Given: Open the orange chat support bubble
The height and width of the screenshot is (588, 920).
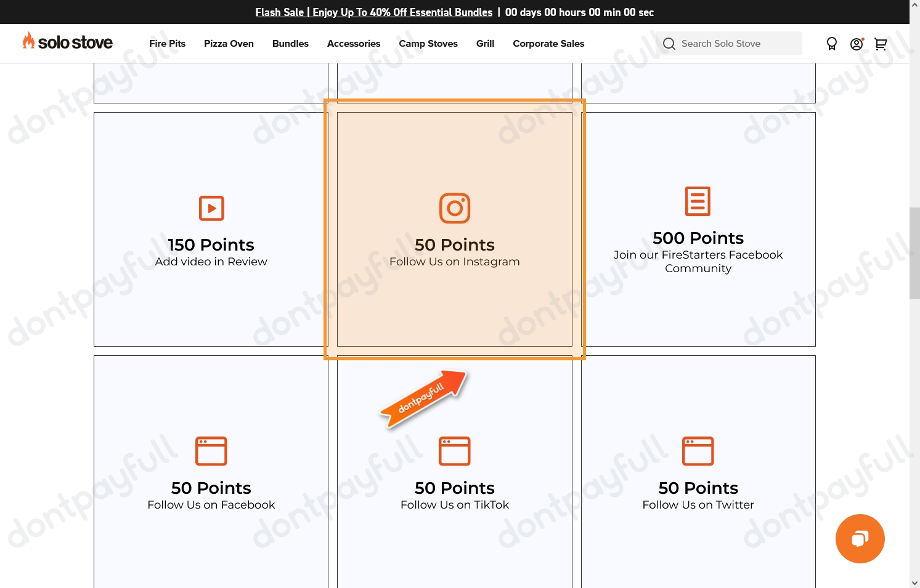Looking at the screenshot, I should 860,539.
